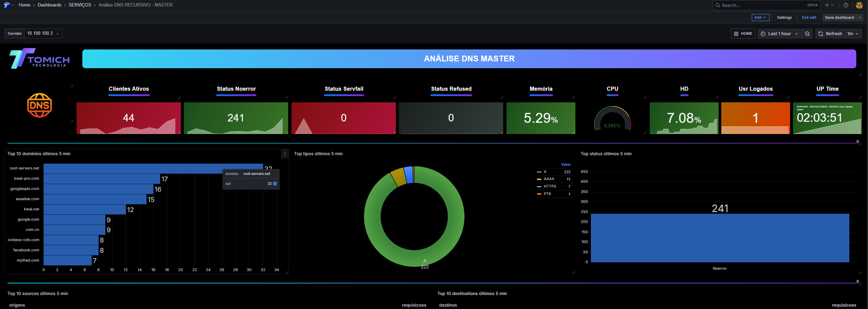
Task: Click the ANÁLISE DNS MASTER banner
Action: tap(469, 59)
